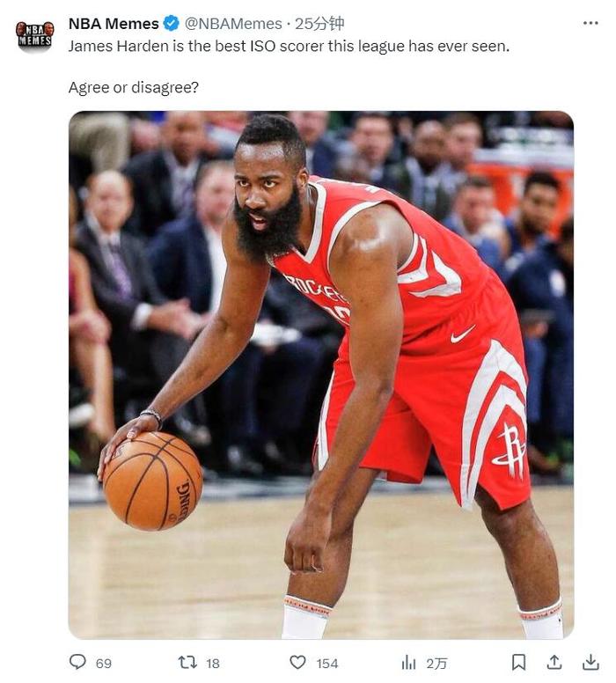
Task: Click the 'Agree or disagree?' text line
Action: pos(133,87)
